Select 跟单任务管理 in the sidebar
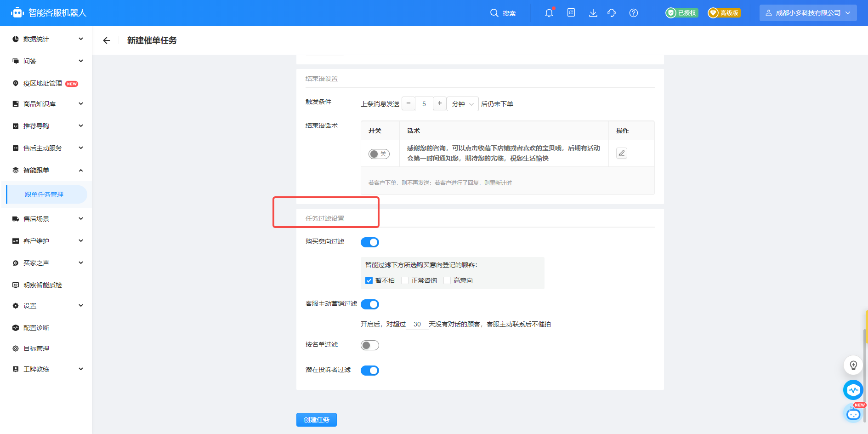This screenshot has height=434, width=868. coord(46,194)
